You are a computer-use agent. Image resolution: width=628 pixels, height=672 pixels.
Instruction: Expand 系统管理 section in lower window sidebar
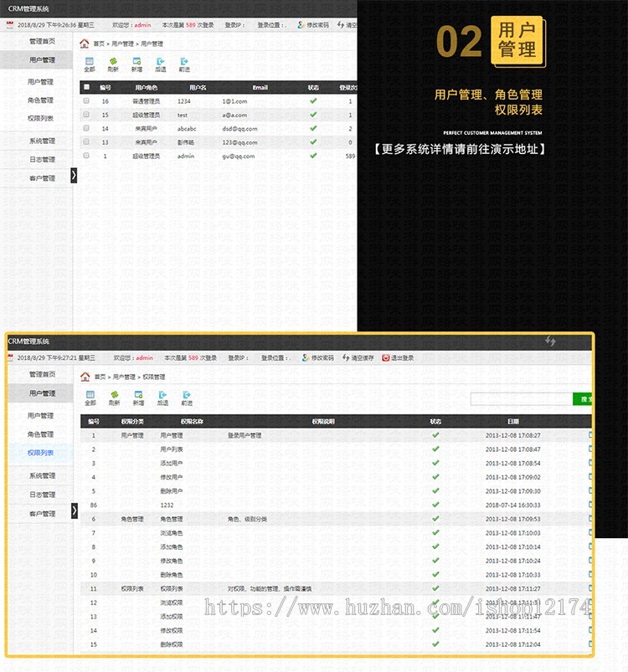[x=40, y=475]
